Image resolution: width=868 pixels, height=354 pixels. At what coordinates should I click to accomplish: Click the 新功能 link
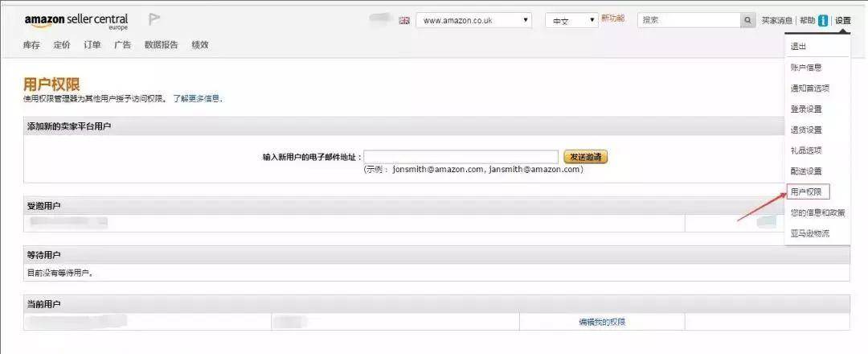612,19
